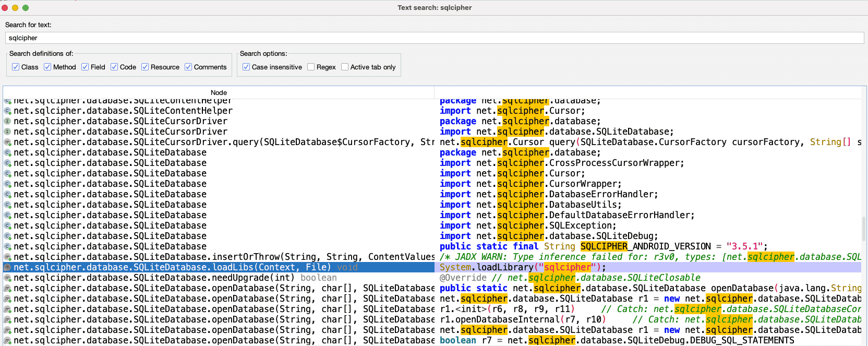Select the System.loadLibrary("sqlcipher") code result
Image resolution: width=868 pixels, height=346 pixels.
coord(523,267)
